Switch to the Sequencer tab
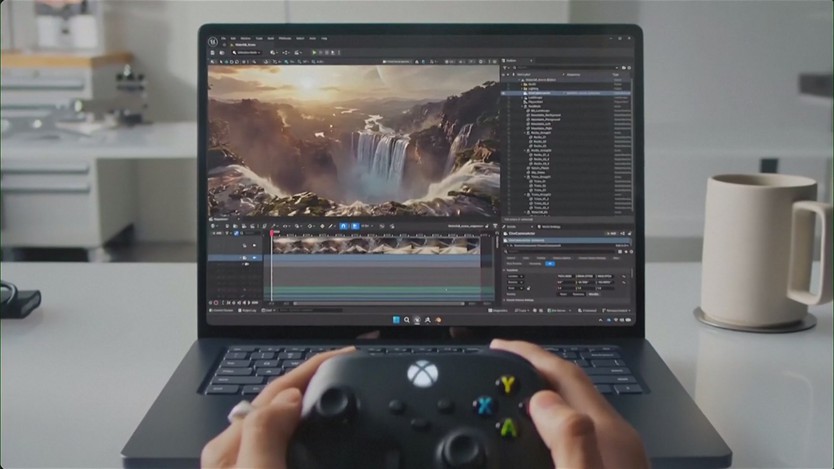Viewport: 834px width, 469px height. point(221,219)
